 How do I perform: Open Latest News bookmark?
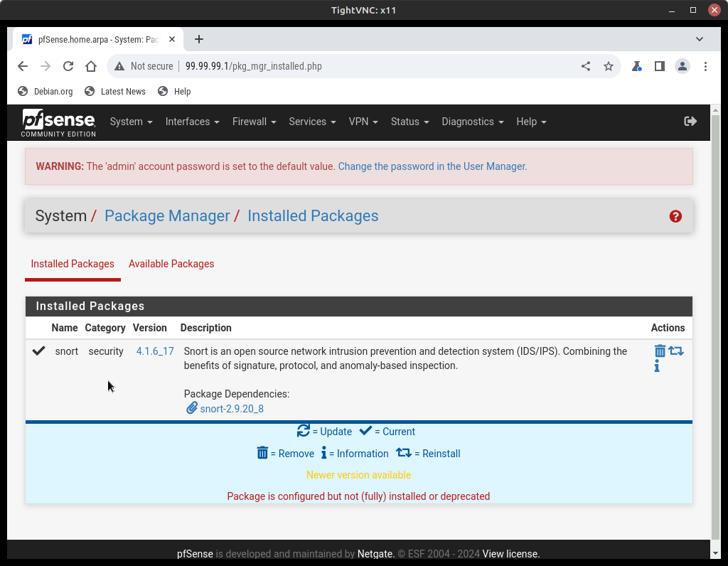pos(115,92)
